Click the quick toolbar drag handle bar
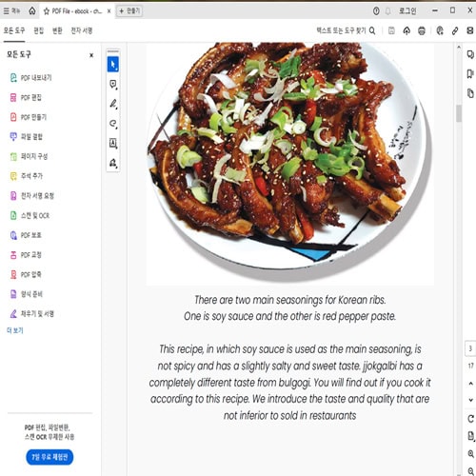 point(113,51)
